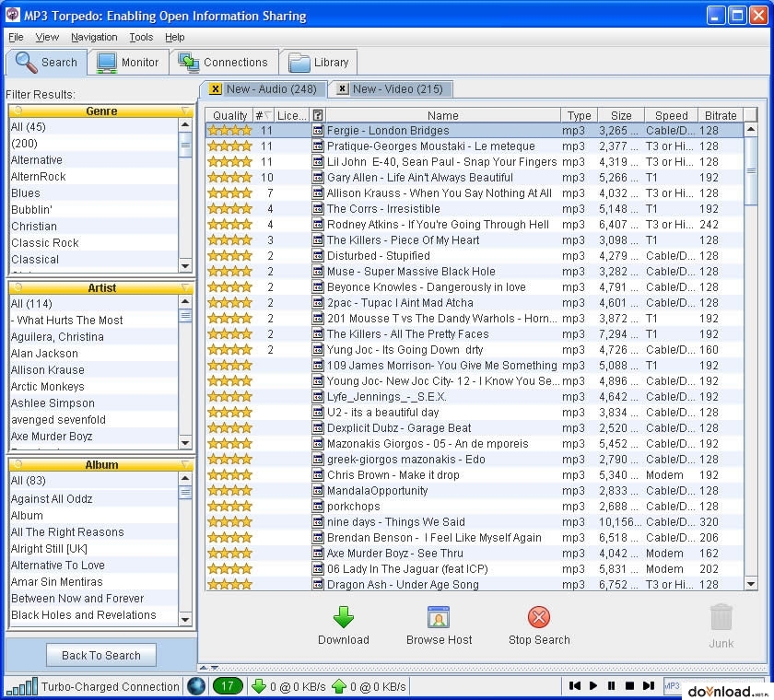
Task: Switch to the Connections tab
Action: coord(224,62)
